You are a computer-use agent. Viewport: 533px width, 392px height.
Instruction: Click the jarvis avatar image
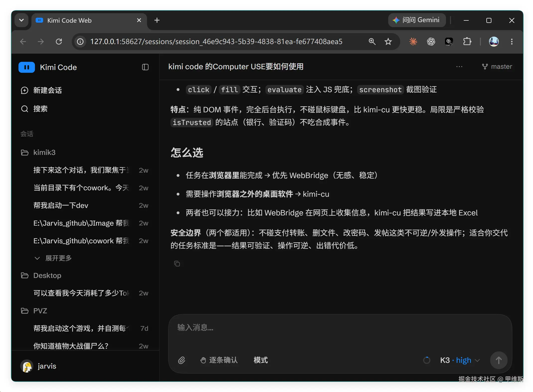[x=27, y=366]
